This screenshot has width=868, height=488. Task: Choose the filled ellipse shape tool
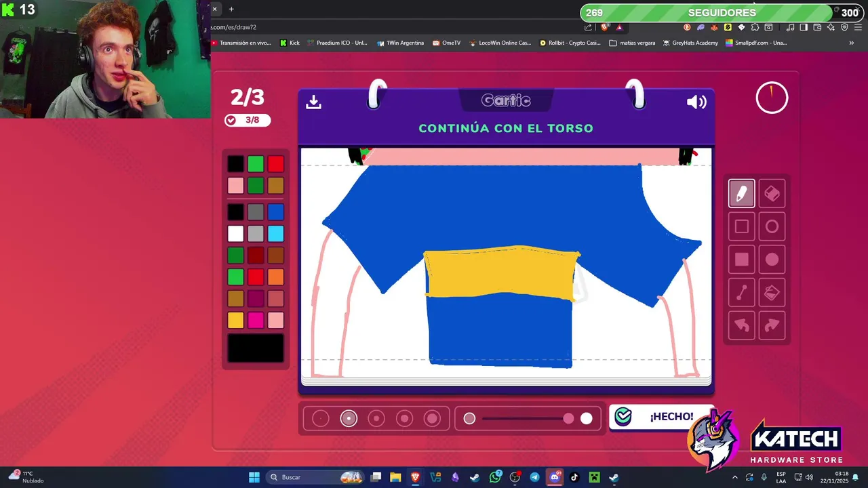(x=772, y=260)
